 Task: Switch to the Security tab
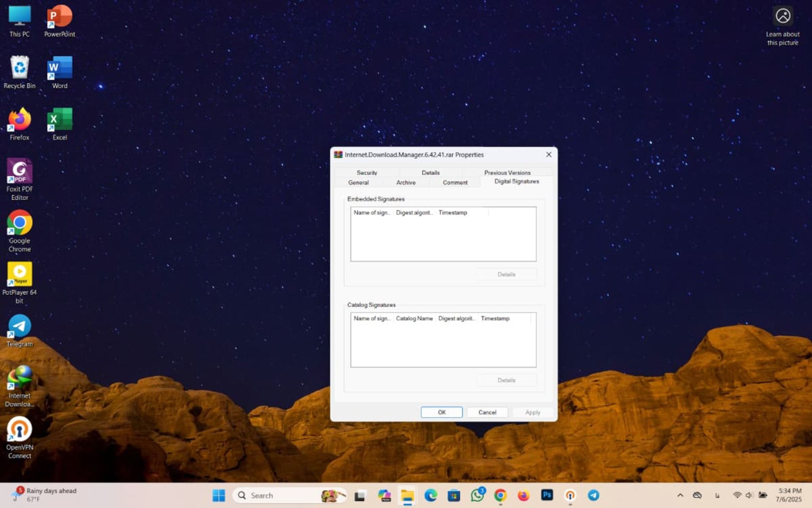(367, 173)
